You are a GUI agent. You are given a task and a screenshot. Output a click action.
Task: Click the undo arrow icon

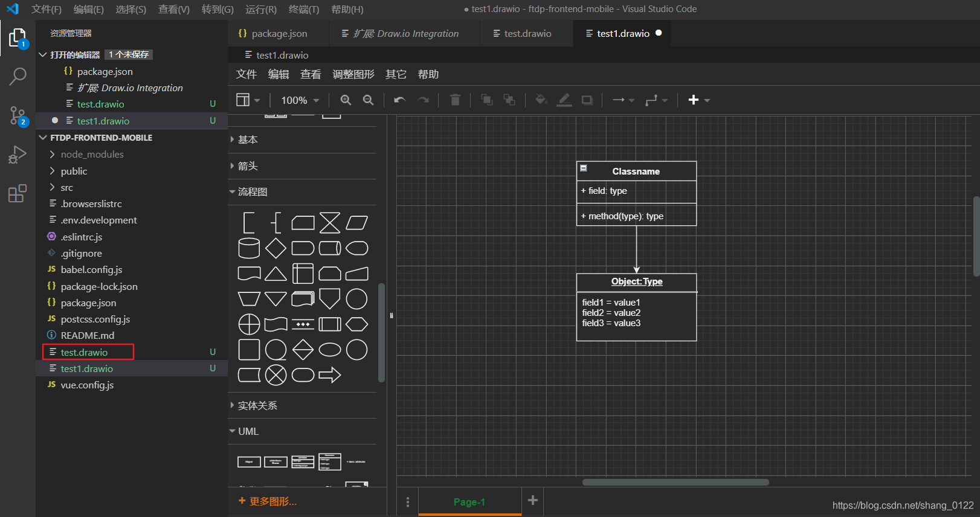pyautogui.click(x=399, y=100)
